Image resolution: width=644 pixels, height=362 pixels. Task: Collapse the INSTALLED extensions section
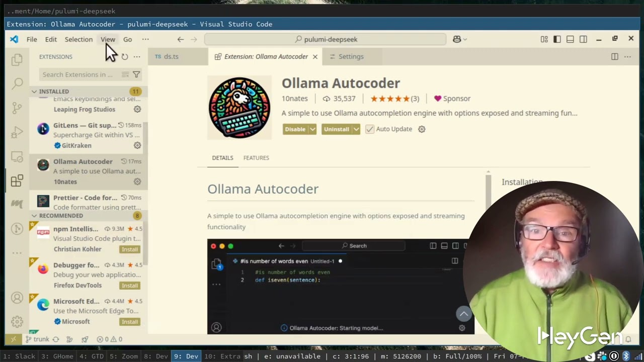(x=34, y=92)
